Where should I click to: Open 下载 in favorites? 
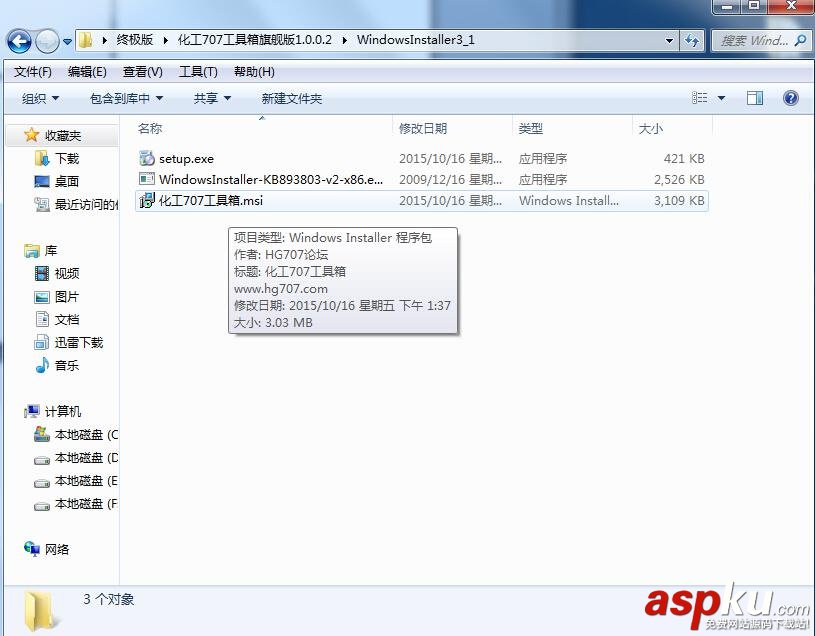coord(67,158)
